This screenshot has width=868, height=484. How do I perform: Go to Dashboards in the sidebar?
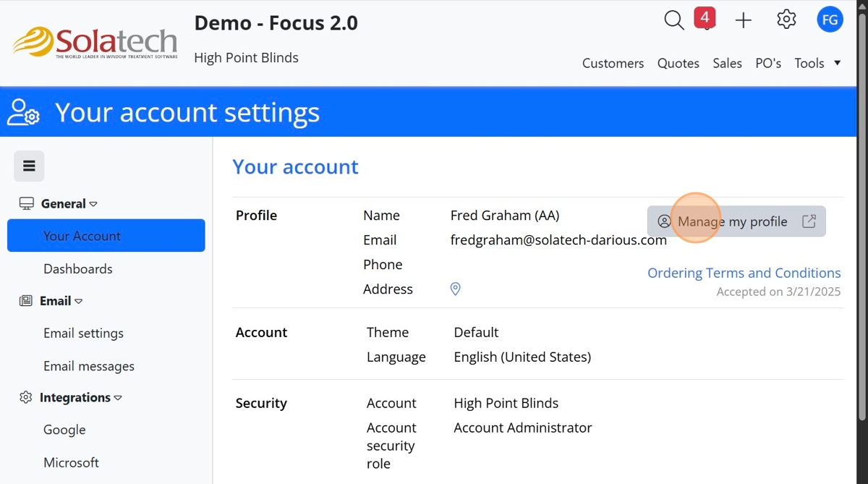click(x=78, y=268)
